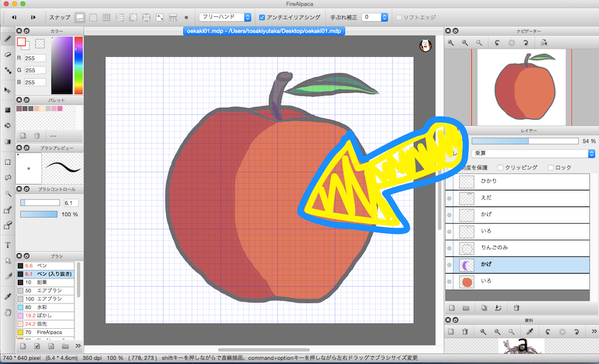Click the undo arrow in the top toolbar

[14, 17]
